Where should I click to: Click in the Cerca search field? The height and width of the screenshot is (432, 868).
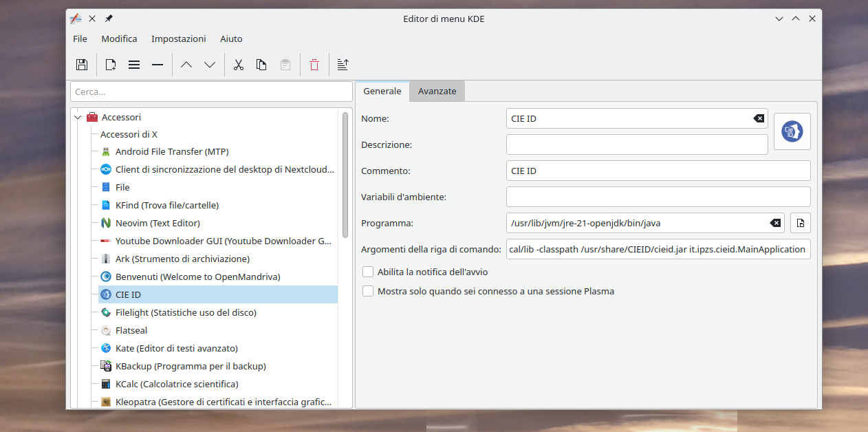(x=211, y=91)
